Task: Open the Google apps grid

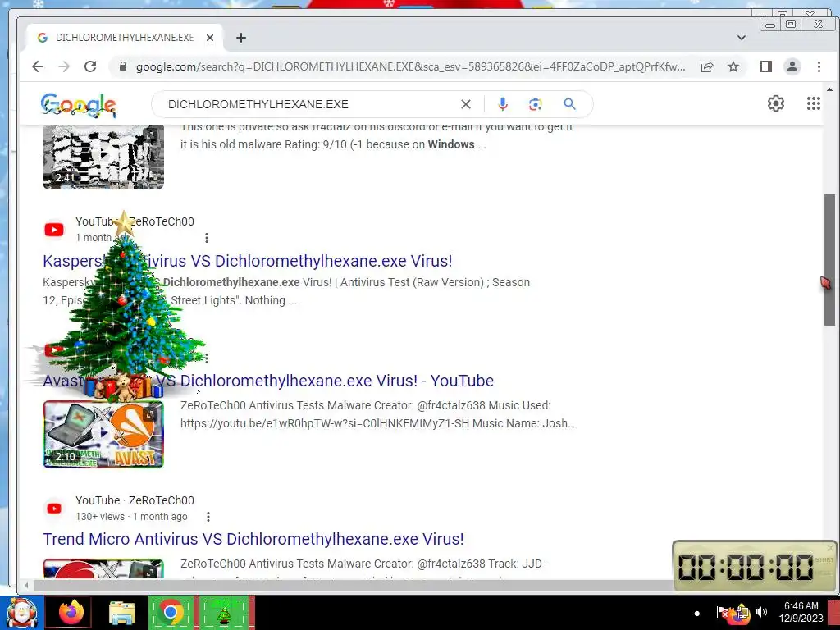Action: tap(813, 103)
